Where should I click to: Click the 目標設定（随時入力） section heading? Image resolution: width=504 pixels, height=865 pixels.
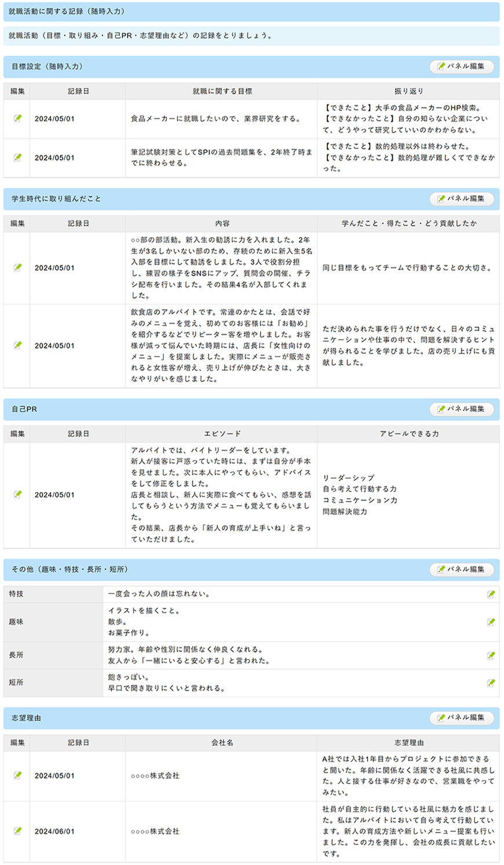(48, 67)
